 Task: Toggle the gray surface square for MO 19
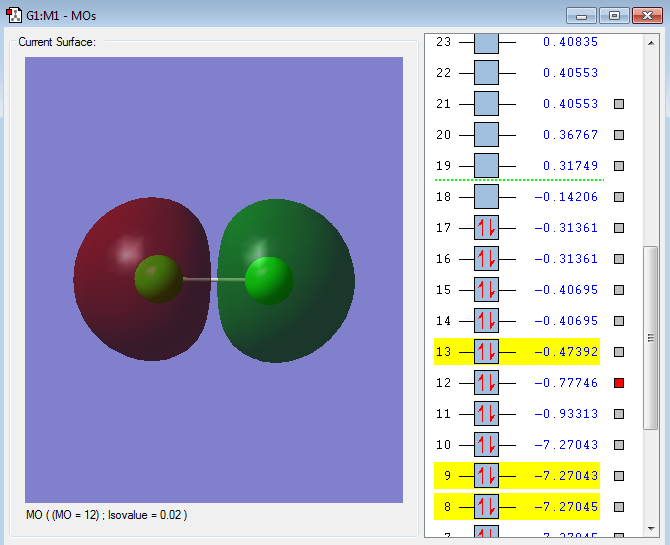[619, 166]
